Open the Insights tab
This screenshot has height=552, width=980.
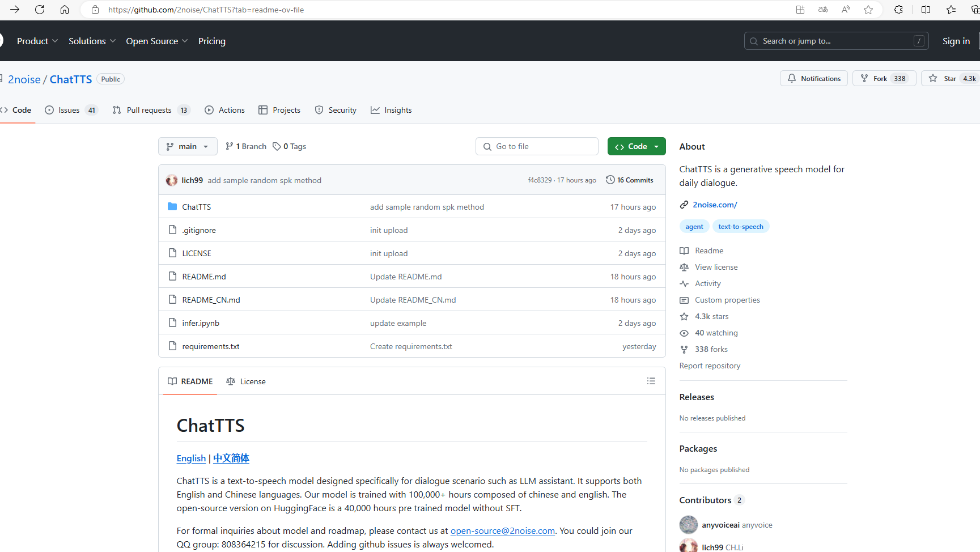pos(391,110)
